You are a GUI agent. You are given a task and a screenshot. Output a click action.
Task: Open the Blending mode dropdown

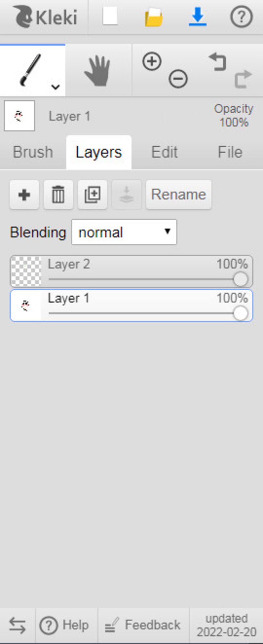pyautogui.click(x=124, y=232)
